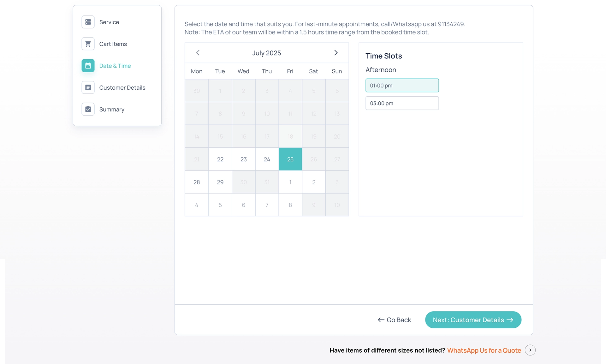Open the Customer Details step label
Screen dimensions: 606x364
122,88
